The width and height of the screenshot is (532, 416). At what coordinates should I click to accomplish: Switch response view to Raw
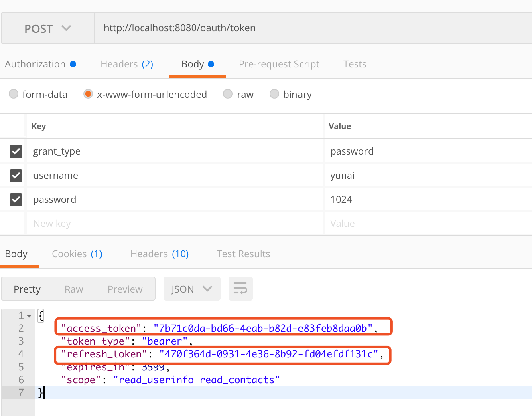[74, 289]
